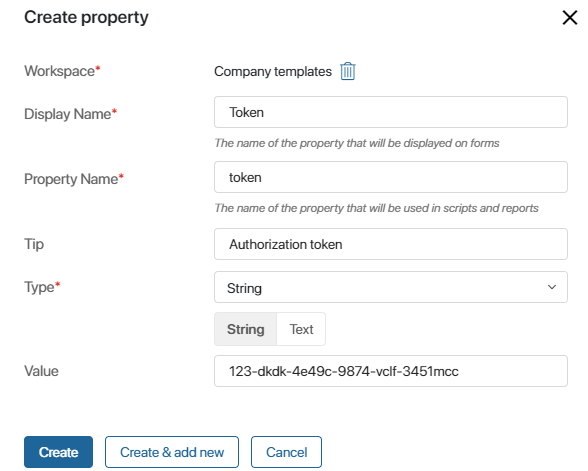Click the Company templates workspace text
This screenshot has width=588, height=471.
273,71
